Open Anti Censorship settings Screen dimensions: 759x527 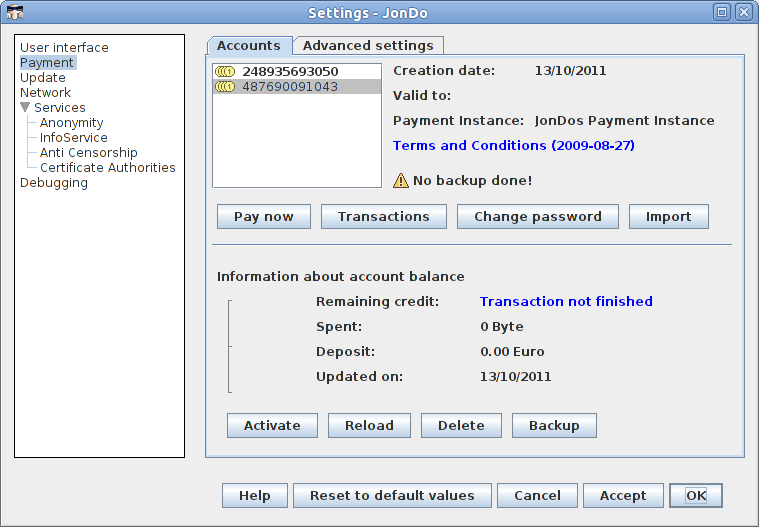coord(89,152)
